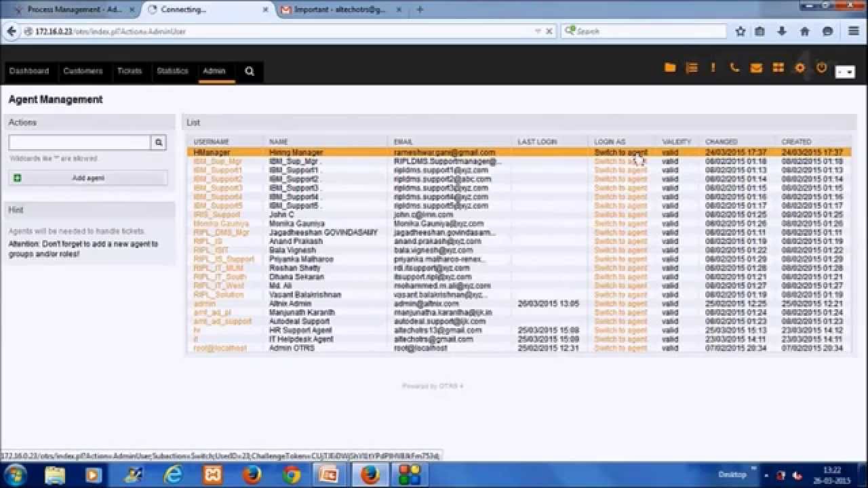Click the grid overview icon in OTRS toolbar
This screenshot has width=868, height=488.
(778, 68)
